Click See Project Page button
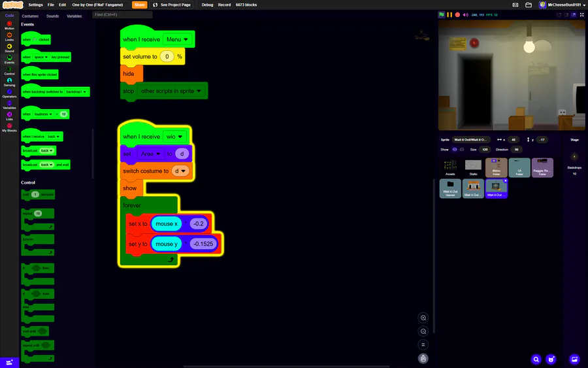This screenshot has height=368, width=588. 172,5
